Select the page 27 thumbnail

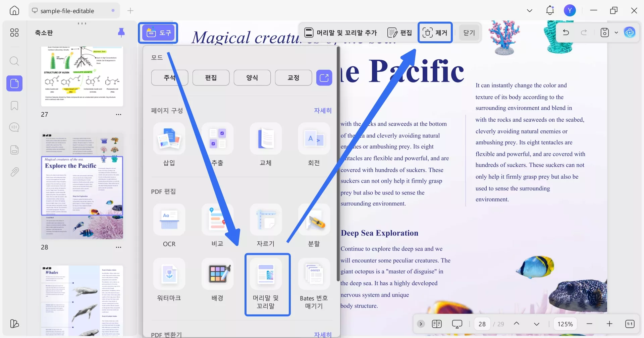pyautogui.click(x=82, y=76)
